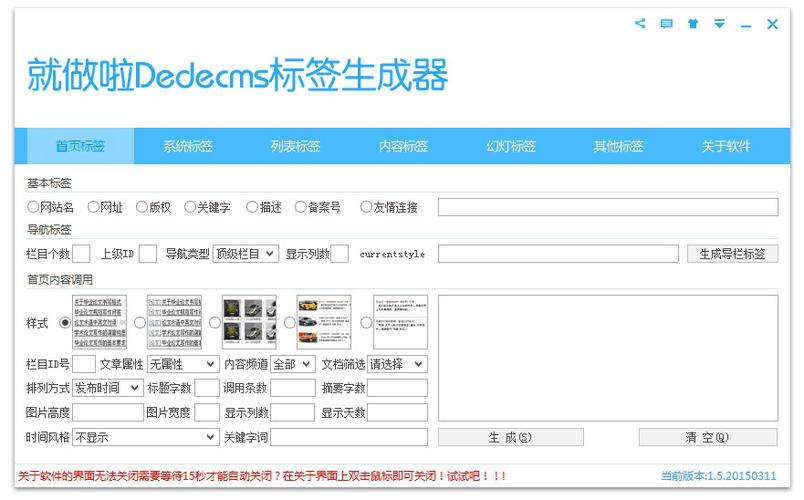Click the 标题字数 input box

(x=207, y=388)
